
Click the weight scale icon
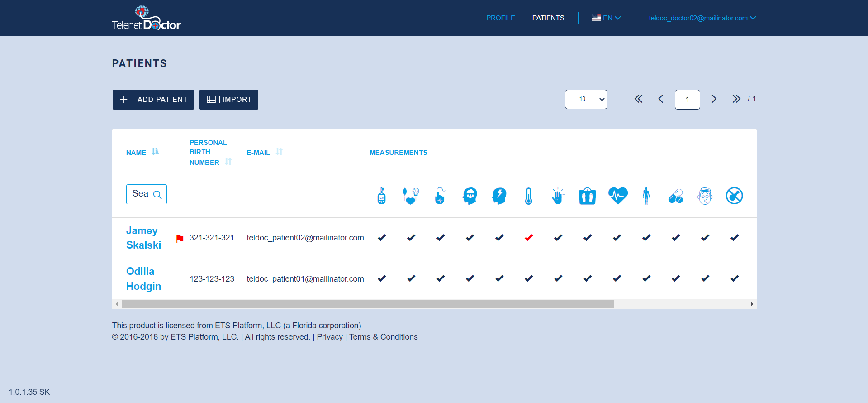[587, 196]
